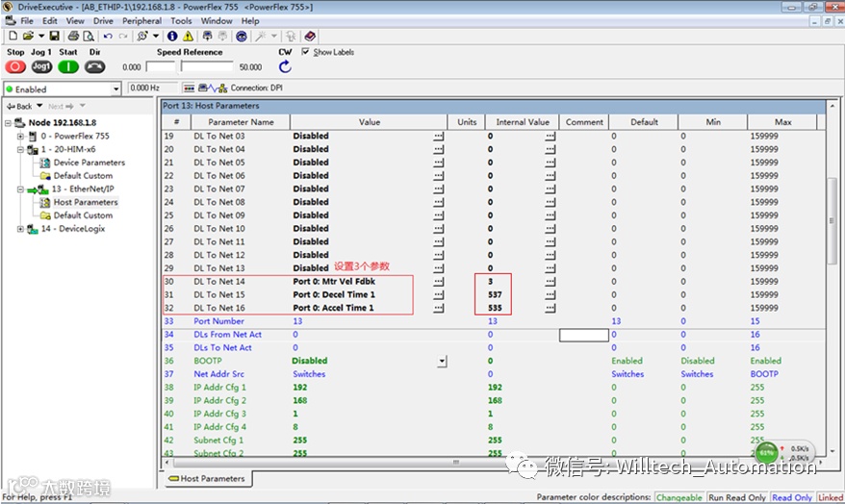Click the Parameter Name column header

(x=241, y=122)
